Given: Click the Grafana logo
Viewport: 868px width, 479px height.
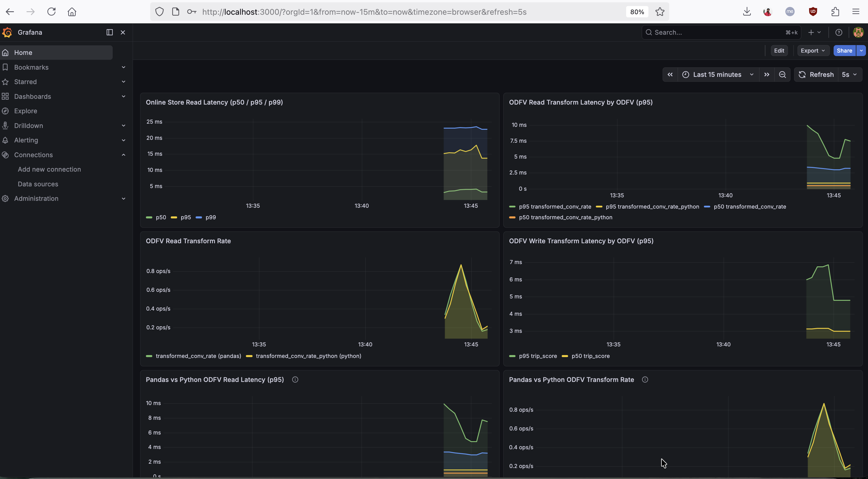Looking at the screenshot, I should pyautogui.click(x=7, y=32).
